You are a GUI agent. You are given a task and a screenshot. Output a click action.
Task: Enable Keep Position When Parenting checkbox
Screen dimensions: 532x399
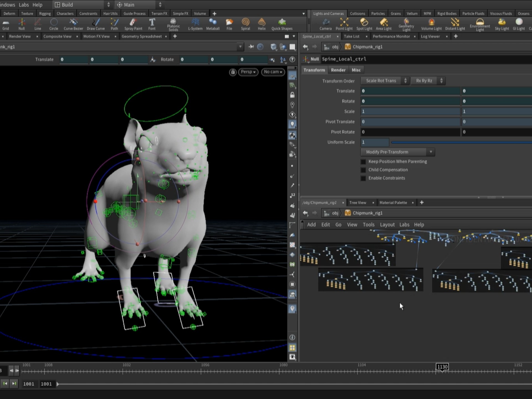coord(363,162)
